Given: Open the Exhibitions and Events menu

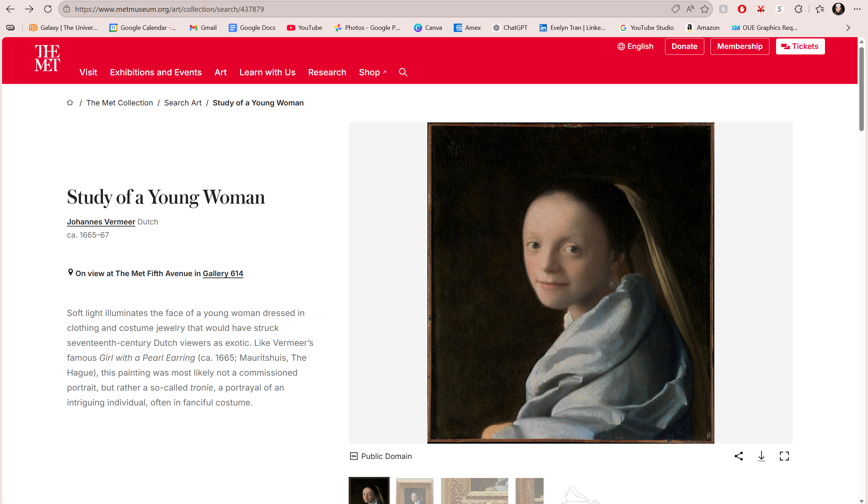Looking at the screenshot, I should pyautogui.click(x=155, y=72).
